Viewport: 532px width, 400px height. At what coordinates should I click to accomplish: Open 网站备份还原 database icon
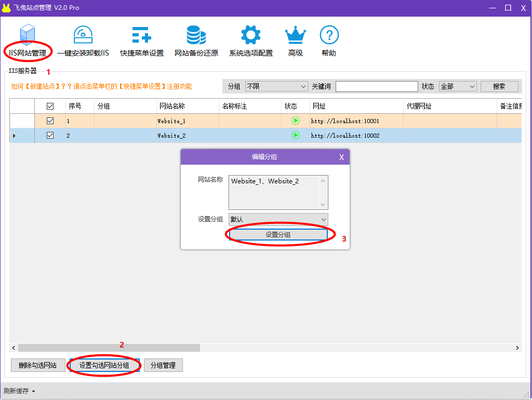pos(196,35)
